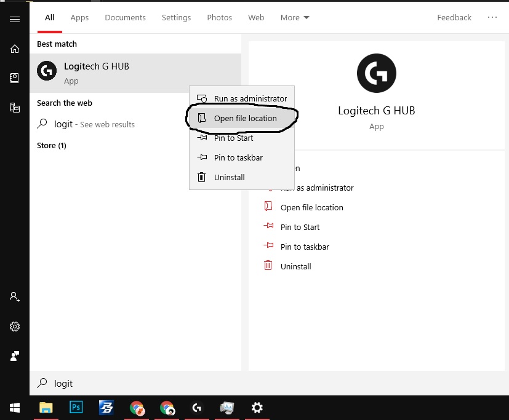Open the blue Z app on the taskbar
Viewport: 509px width, 420px height.
tap(106, 407)
